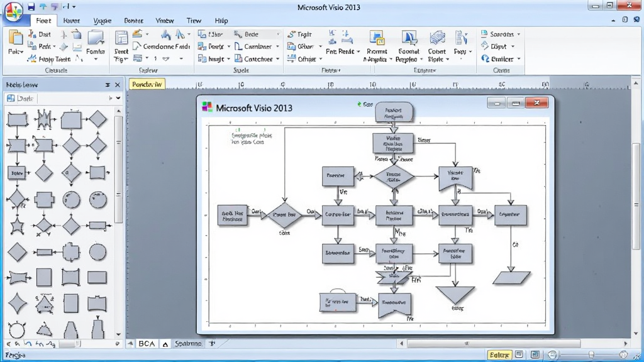Collapse the ribbon with the up arrow
This screenshot has height=362, width=644.
tap(613, 20)
